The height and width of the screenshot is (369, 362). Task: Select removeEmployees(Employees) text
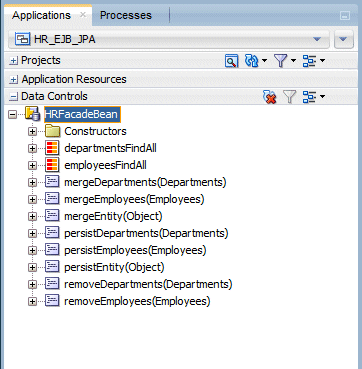click(137, 301)
